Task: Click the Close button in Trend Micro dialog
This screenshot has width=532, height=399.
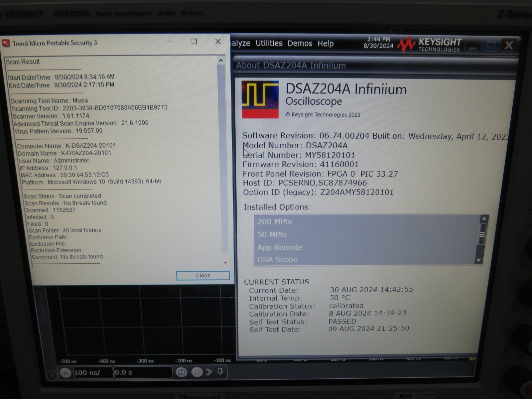Action: tap(203, 276)
